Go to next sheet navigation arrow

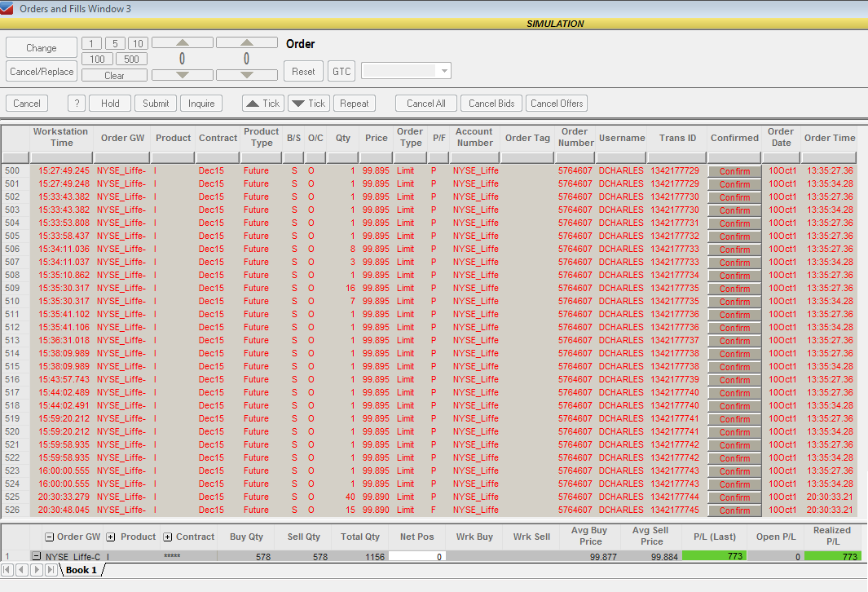click(37, 569)
